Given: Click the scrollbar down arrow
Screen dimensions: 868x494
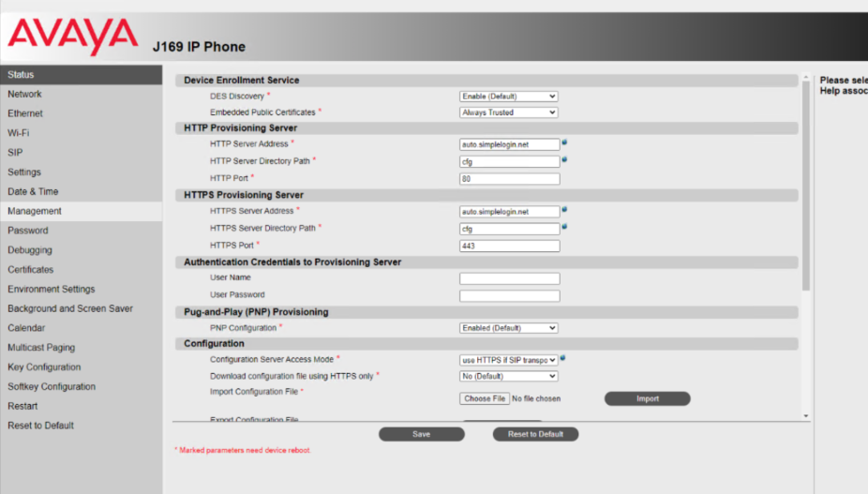Looking at the screenshot, I should pos(806,416).
